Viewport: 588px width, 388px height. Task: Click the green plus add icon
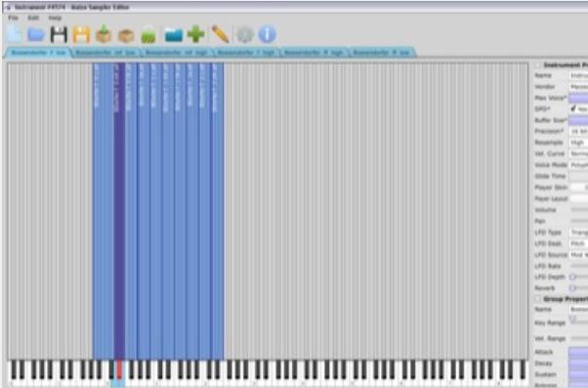(195, 34)
